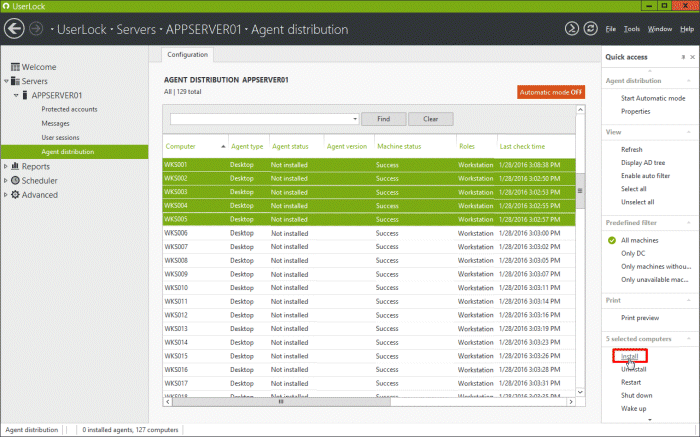
Task: Click the Reports chart icon
Action: click(x=15, y=166)
